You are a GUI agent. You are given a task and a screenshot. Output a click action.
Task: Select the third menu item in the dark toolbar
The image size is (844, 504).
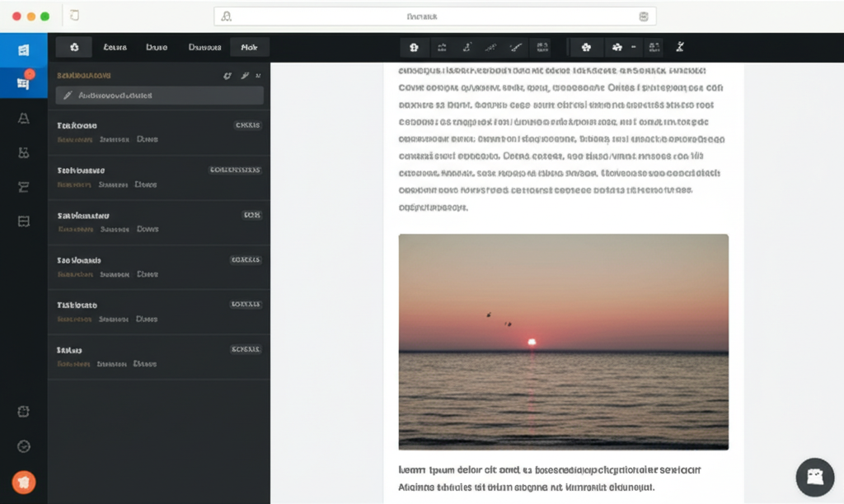coord(157,47)
